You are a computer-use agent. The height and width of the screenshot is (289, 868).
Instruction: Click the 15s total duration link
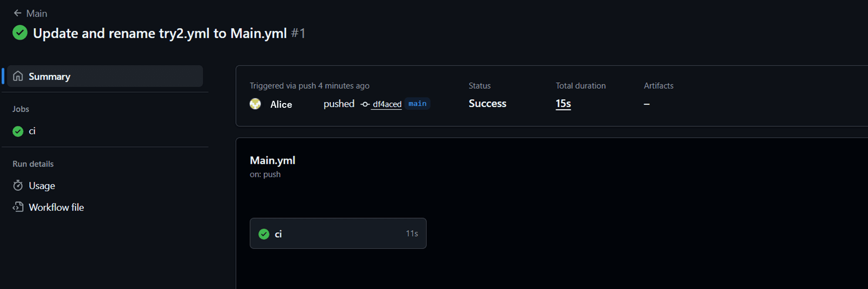pyautogui.click(x=563, y=104)
